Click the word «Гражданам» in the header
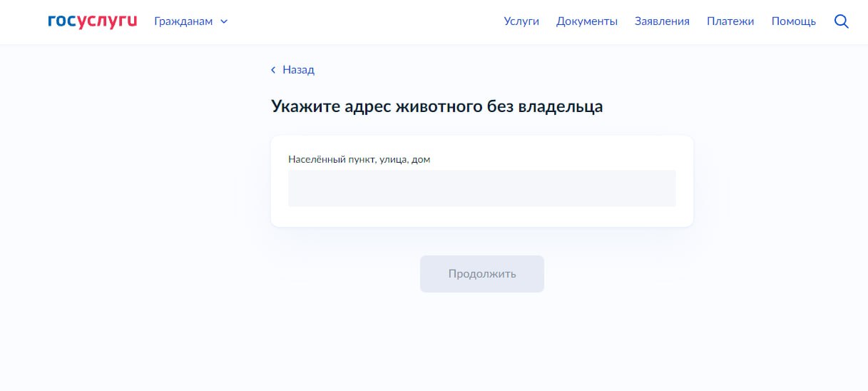868x391 pixels. [x=183, y=21]
